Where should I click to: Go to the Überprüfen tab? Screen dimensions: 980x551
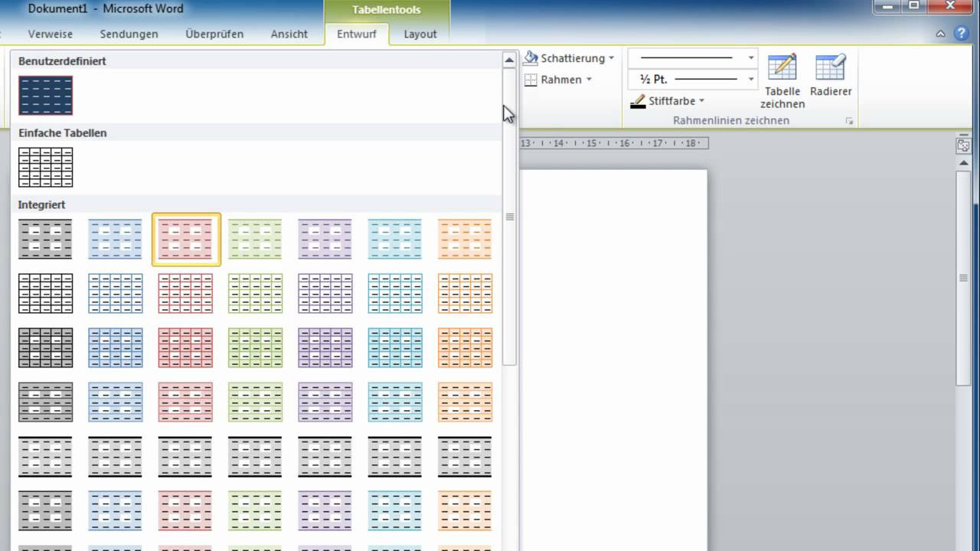click(214, 34)
